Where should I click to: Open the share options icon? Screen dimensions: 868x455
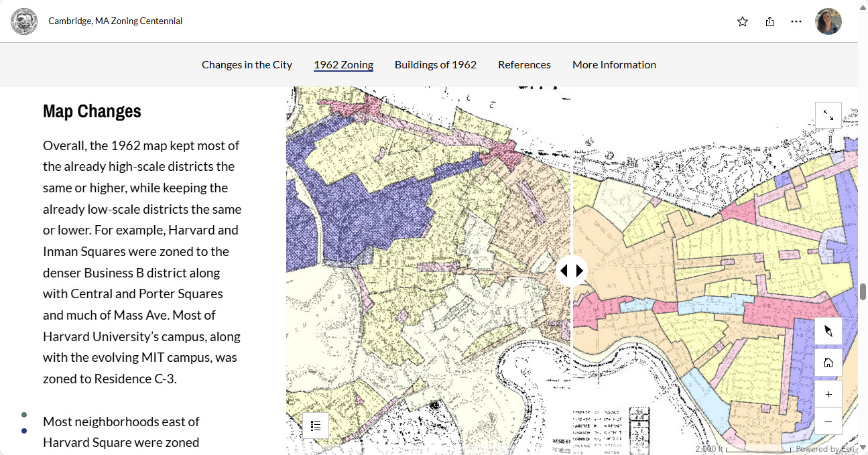pos(769,21)
